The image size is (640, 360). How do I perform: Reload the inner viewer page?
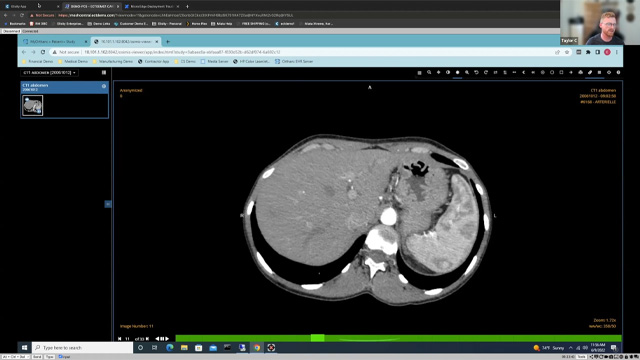43,52
